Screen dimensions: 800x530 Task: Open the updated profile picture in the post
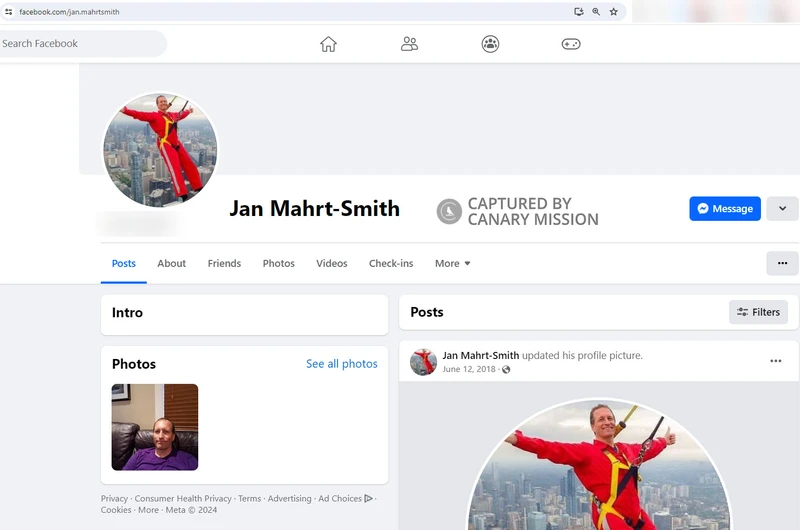598,465
